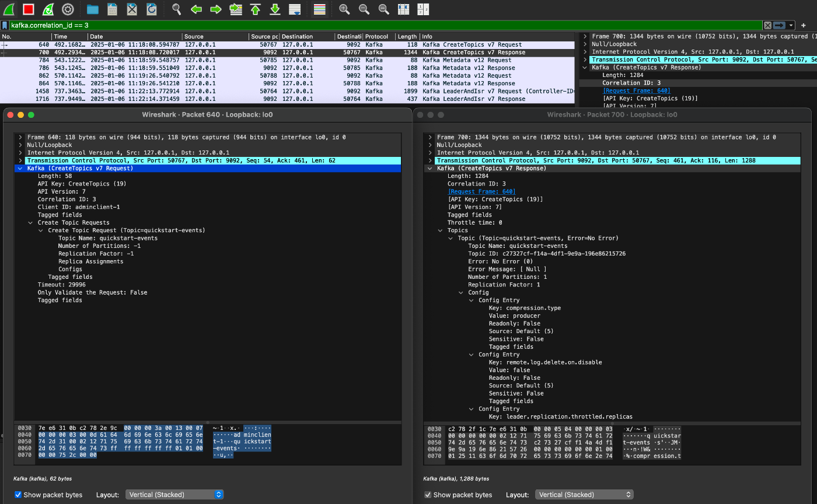Toggle auto-scroll during live capture
The width and height of the screenshot is (817, 504).
click(x=295, y=9)
